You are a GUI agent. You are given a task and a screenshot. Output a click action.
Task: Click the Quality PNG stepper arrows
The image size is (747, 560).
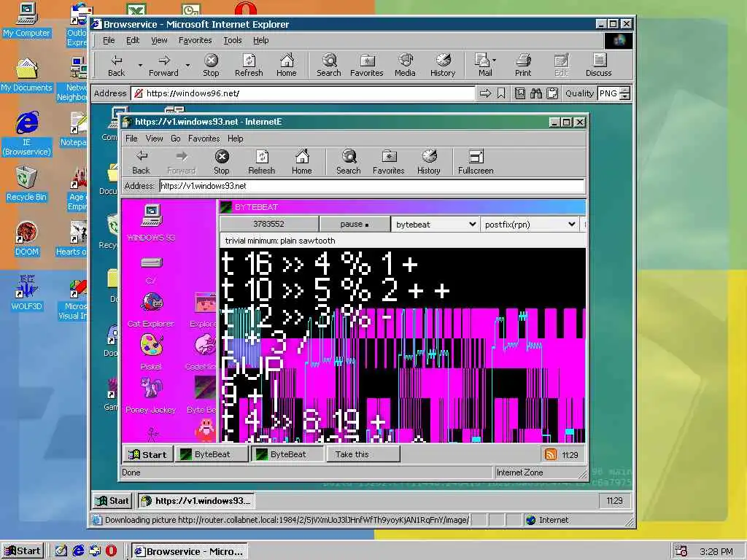625,93
